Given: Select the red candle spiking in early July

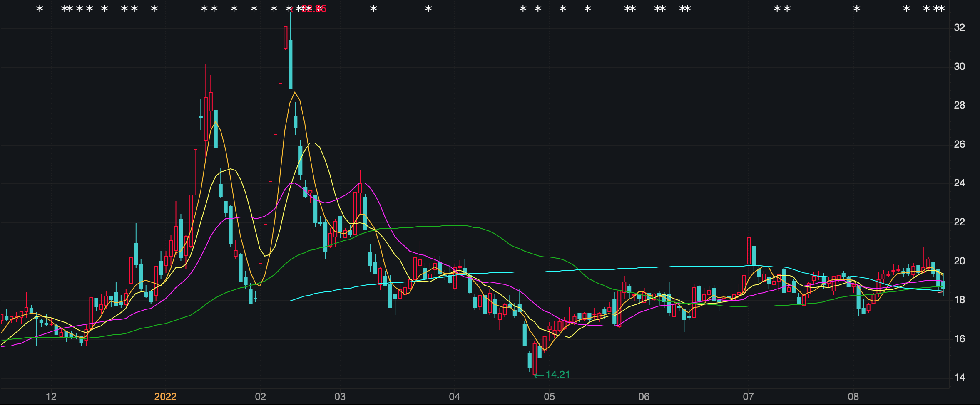Looking at the screenshot, I should 749,251.
